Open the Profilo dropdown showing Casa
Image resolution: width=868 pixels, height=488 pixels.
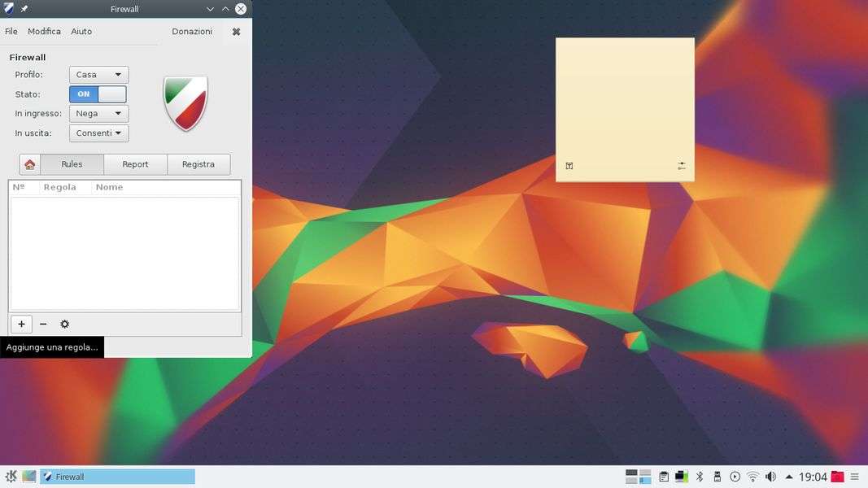pos(98,75)
